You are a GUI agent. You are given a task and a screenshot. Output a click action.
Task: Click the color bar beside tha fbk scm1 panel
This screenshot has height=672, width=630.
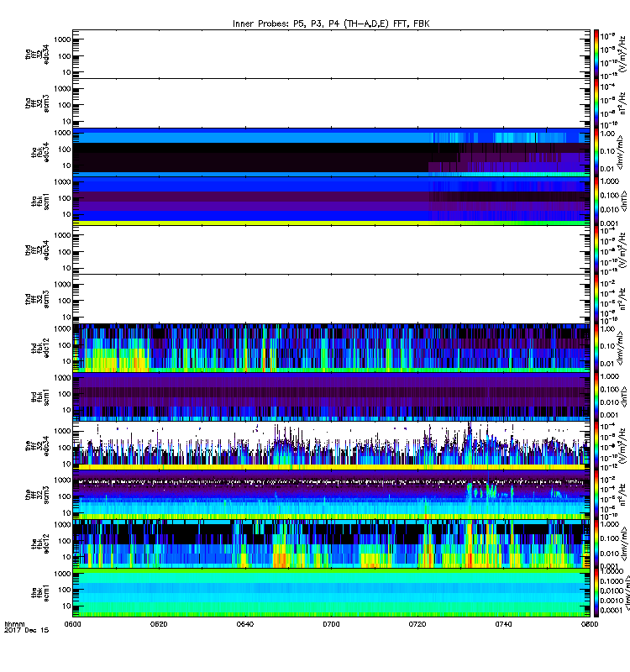point(596,201)
